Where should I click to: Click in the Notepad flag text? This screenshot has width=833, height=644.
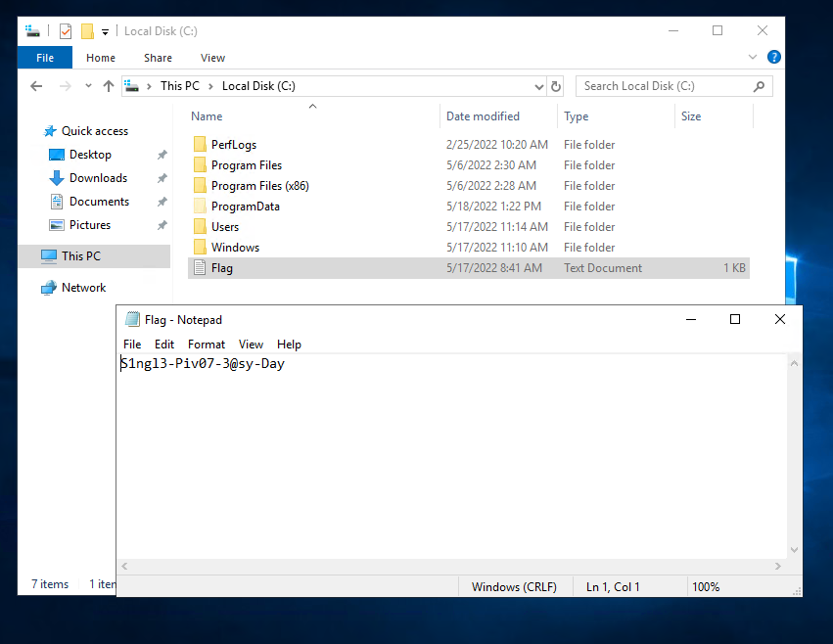pos(203,364)
